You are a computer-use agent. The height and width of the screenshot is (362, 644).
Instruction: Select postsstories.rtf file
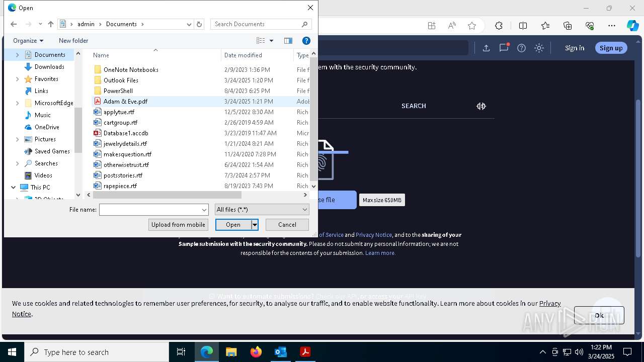tap(123, 175)
